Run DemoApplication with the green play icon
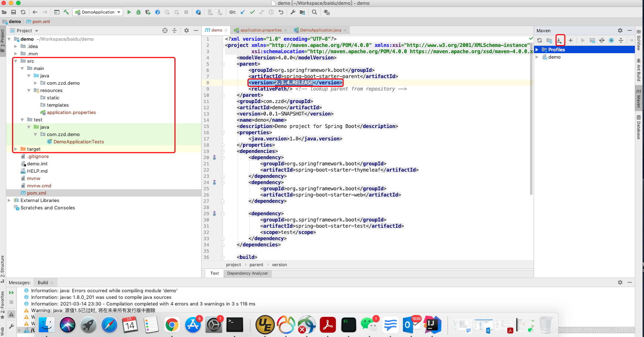The width and height of the screenshot is (644, 337). (129, 12)
